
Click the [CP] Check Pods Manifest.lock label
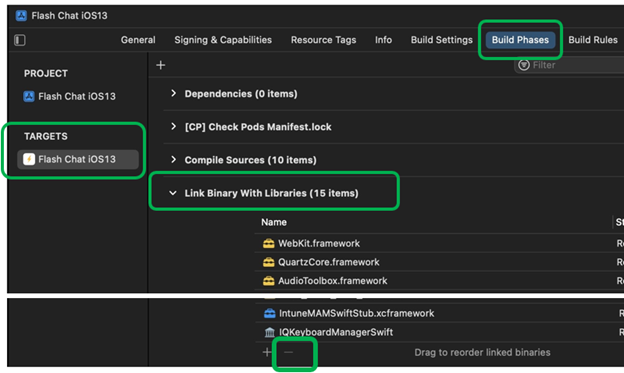click(x=258, y=127)
